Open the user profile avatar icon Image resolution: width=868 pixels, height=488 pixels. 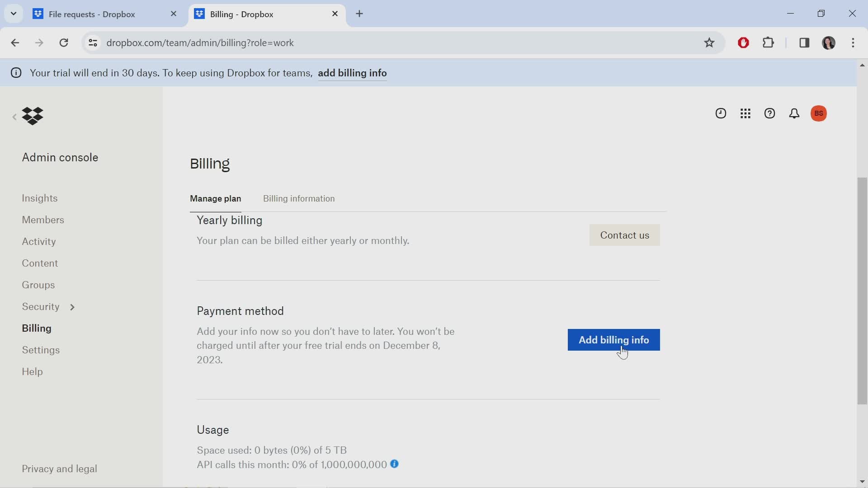tap(819, 113)
